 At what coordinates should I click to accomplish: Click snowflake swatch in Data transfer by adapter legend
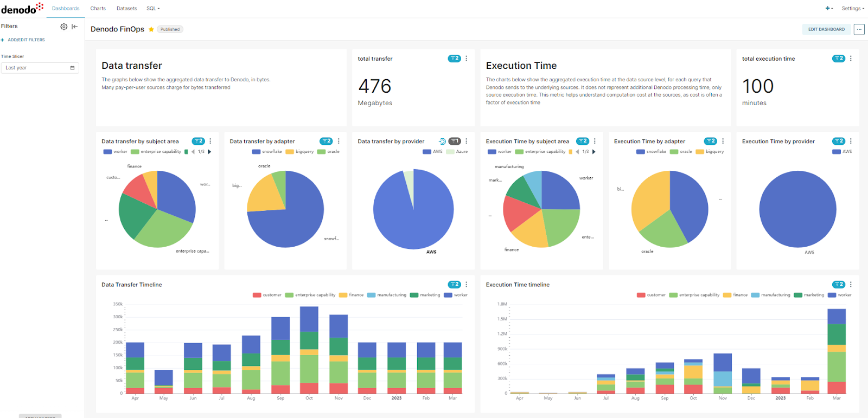[x=256, y=152]
